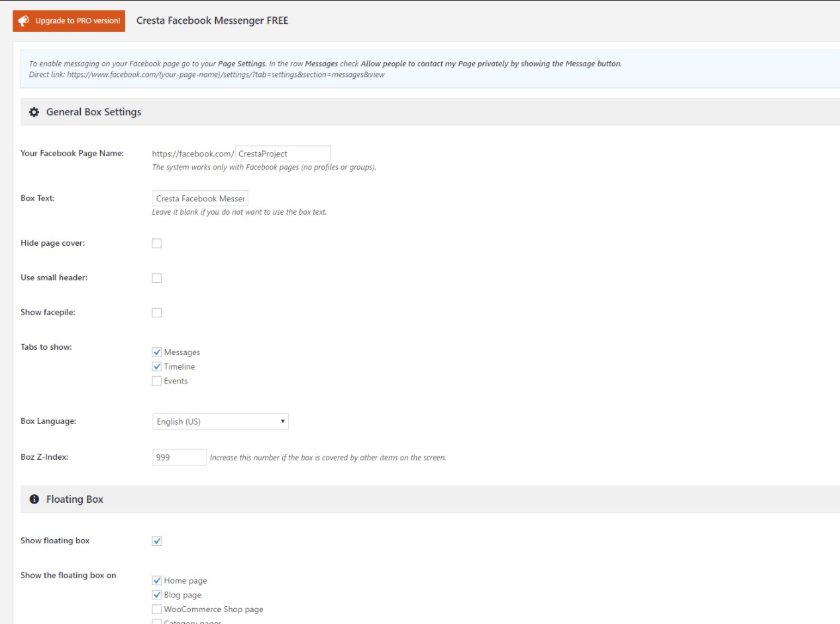840x624 pixels.
Task: Click the gear icon beside General Box Settings
Action: tap(34, 113)
